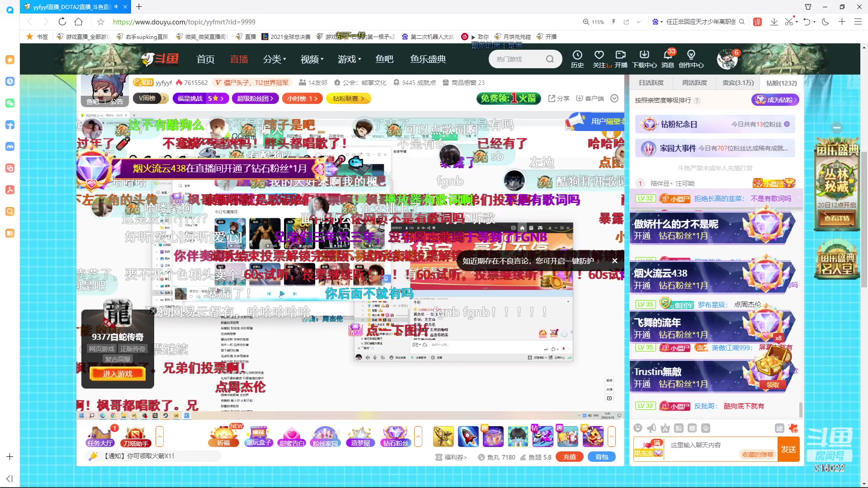Open the 钻石粉丝 diamond fans icon
Screen dimensions: 868x488
coord(396,436)
